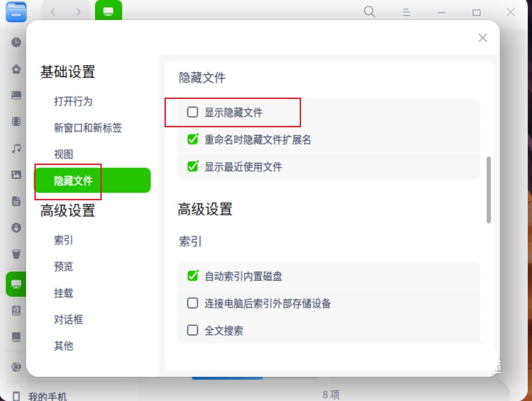
Task: Enable the 显示隐藏文件 checkbox
Action: [x=192, y=112]
